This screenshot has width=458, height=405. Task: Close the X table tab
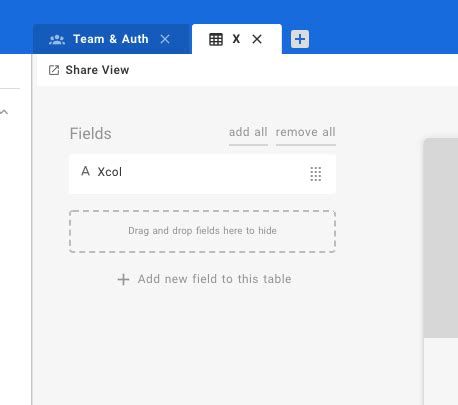click(257, 39)
